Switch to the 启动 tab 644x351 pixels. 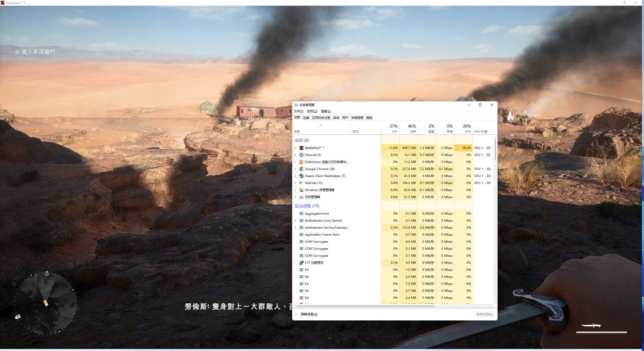click(336, 118)
